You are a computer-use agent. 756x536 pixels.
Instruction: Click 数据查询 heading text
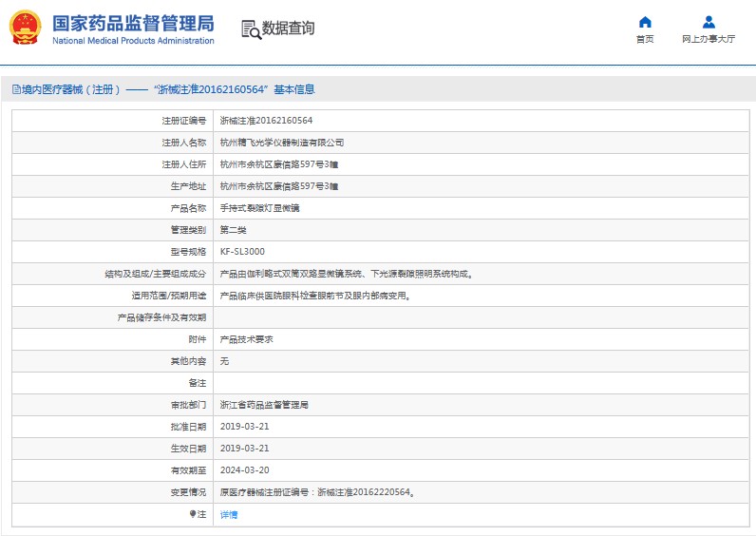coord(288,28)
